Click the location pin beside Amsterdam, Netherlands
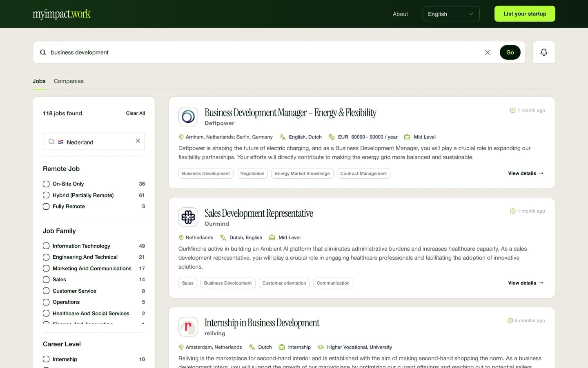588x368 pixels. coord(181,347)
